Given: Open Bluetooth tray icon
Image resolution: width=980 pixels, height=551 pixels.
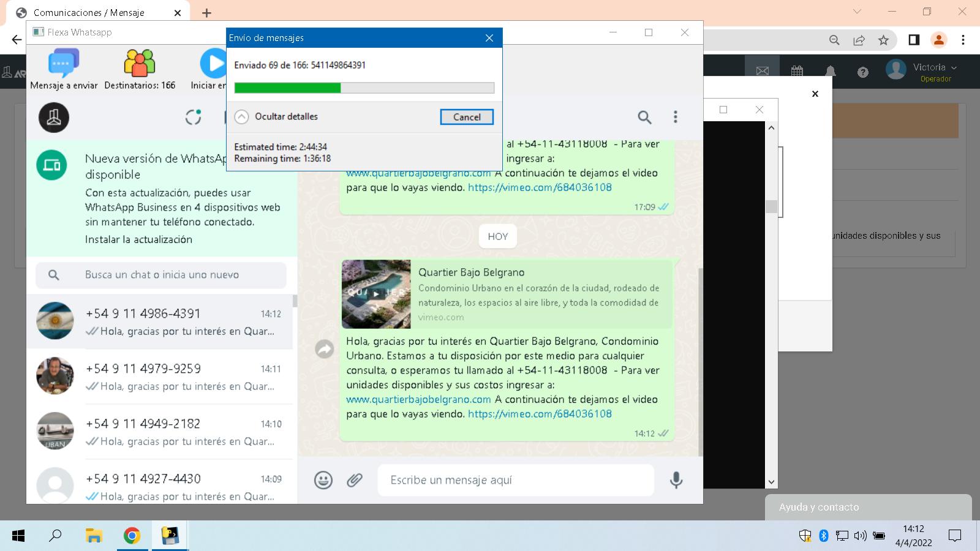Looking at the screenshot, I should (824, 536).
